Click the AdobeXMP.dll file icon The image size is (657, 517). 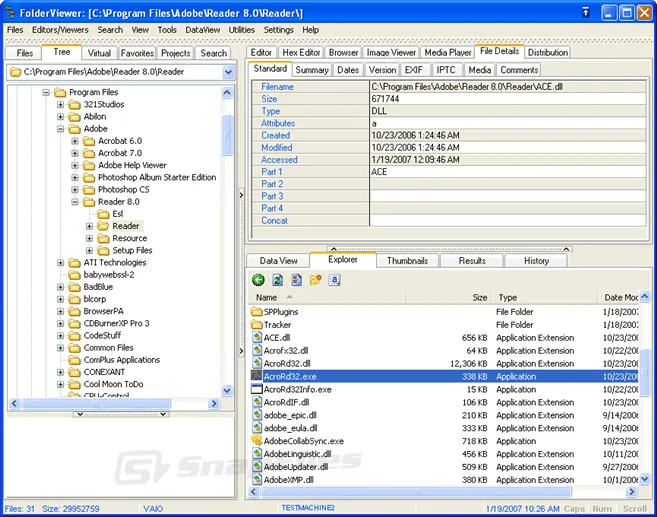point(256,479)
